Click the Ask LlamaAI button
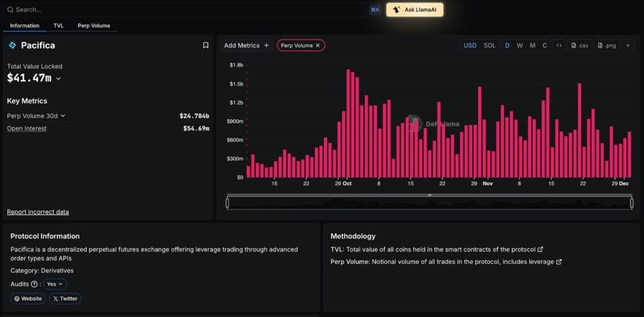 (414, 9)
